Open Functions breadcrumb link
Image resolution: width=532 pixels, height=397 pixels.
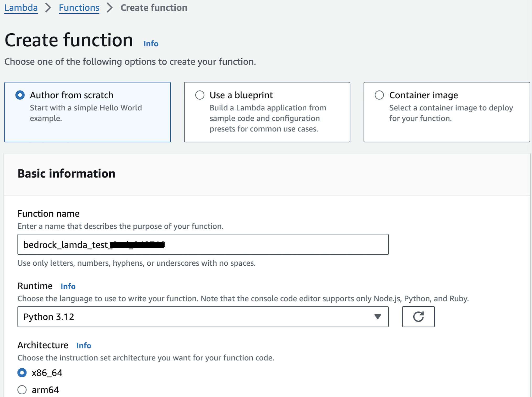click(79, 8)
